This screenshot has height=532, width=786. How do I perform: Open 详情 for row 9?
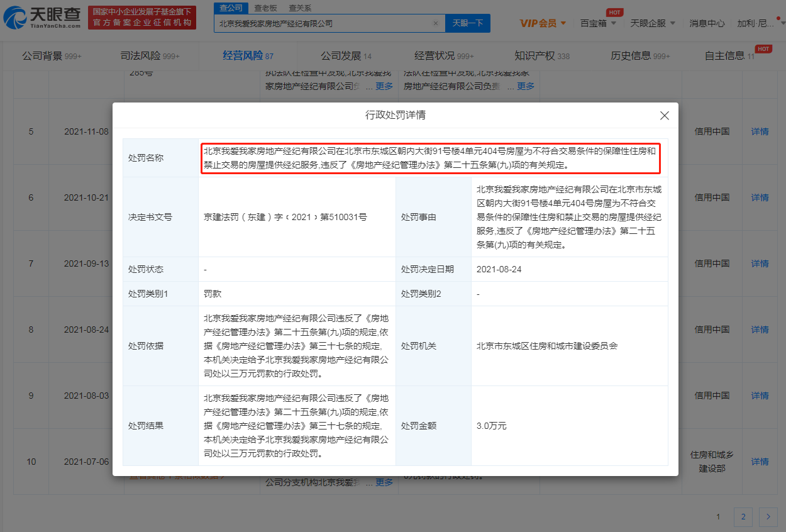760,396
